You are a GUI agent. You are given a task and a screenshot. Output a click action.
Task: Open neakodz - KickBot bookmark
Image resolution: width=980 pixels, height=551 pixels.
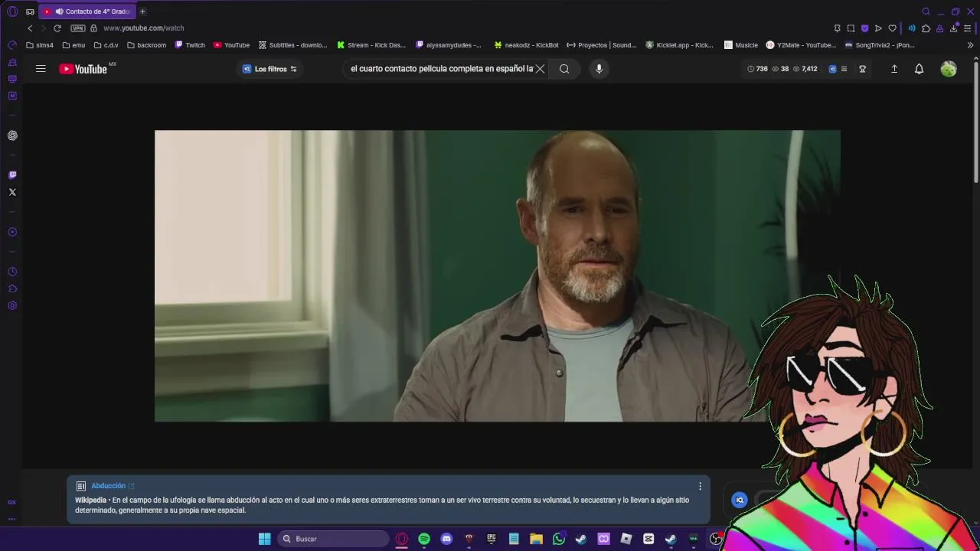click(x=526, y=45)
